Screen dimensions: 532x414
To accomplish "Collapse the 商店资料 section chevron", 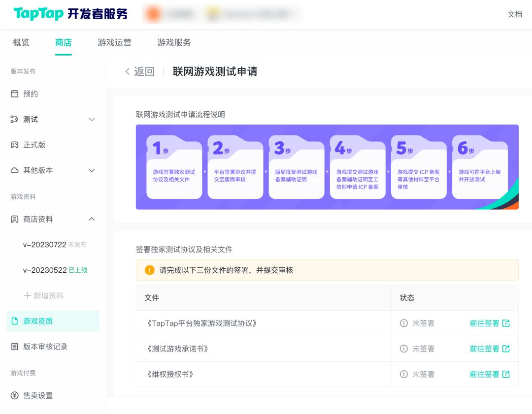I will [x=92, y=219].
